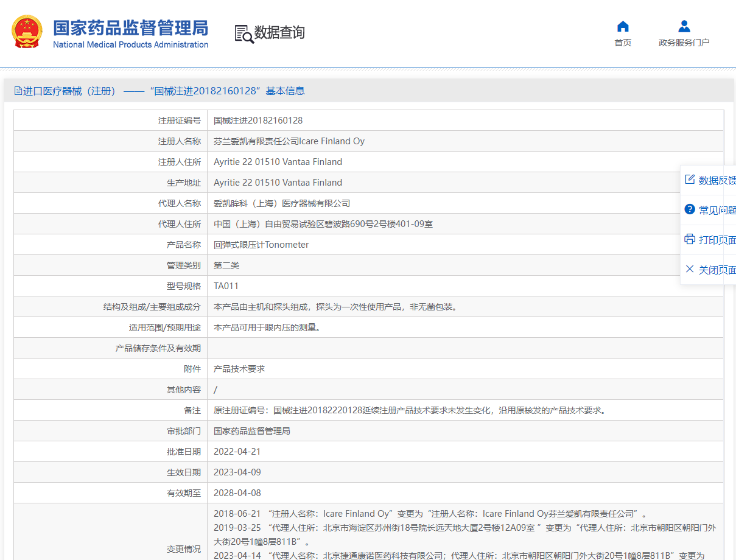Click the 政务服务门户 person icon
Screen dimensions: 736x560
pyautogui.click(x=684, y=26)
